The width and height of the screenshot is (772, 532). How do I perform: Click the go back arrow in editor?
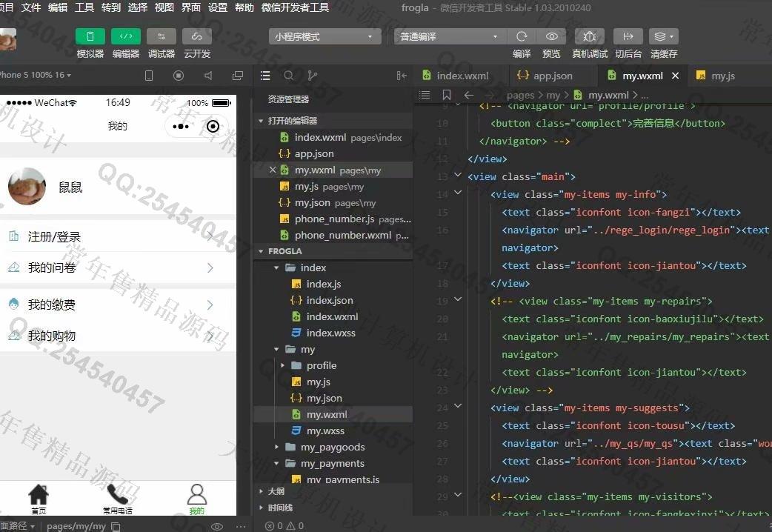coord(469,95)
